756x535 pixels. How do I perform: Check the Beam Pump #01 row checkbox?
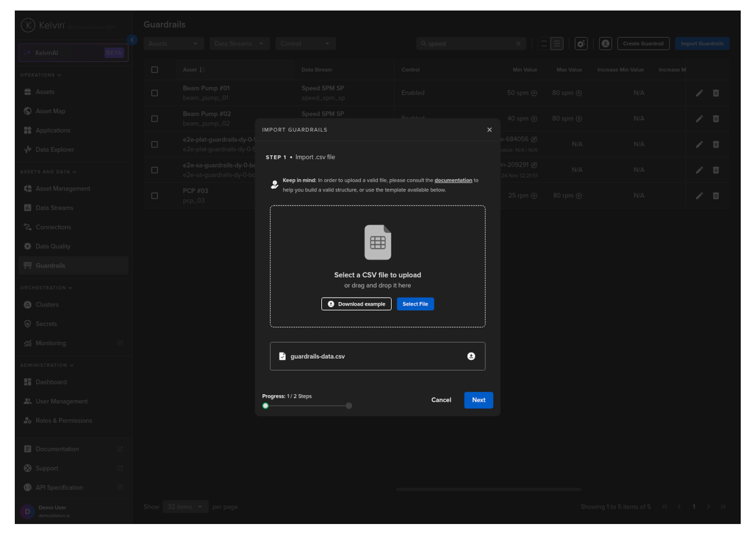point(155,93)
